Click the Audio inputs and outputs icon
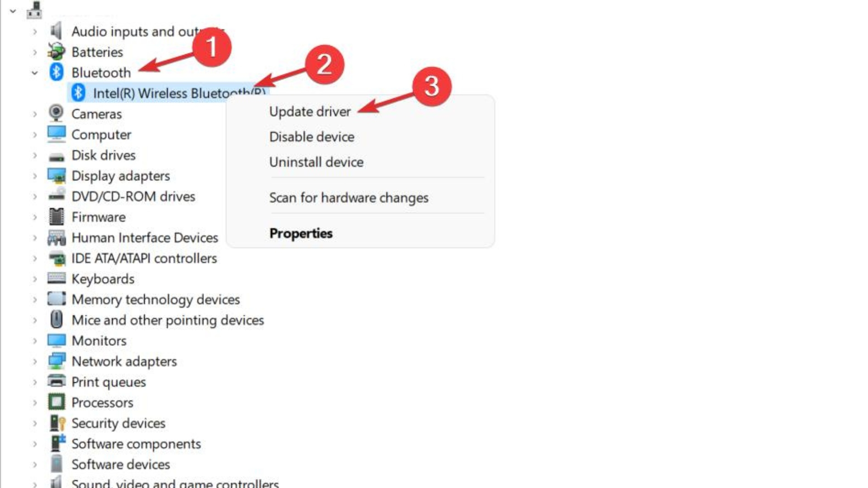 (56, 31)
